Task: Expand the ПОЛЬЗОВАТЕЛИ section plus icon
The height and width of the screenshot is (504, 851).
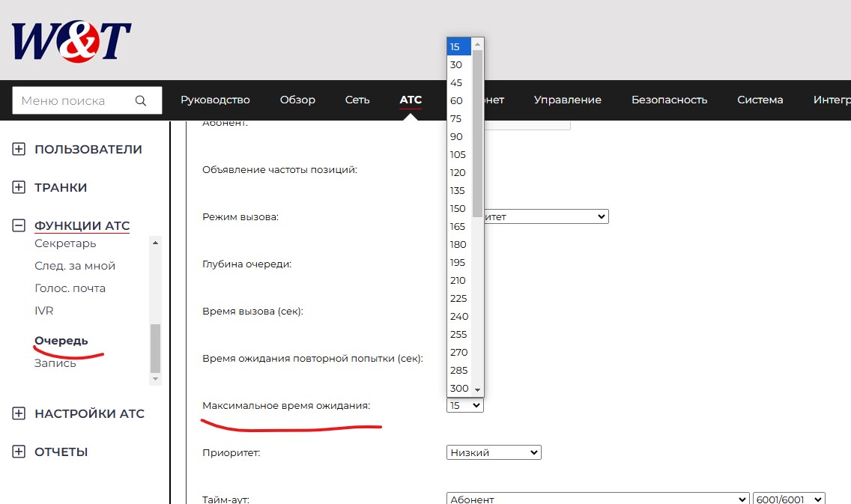Action: [x=19, y=148]
